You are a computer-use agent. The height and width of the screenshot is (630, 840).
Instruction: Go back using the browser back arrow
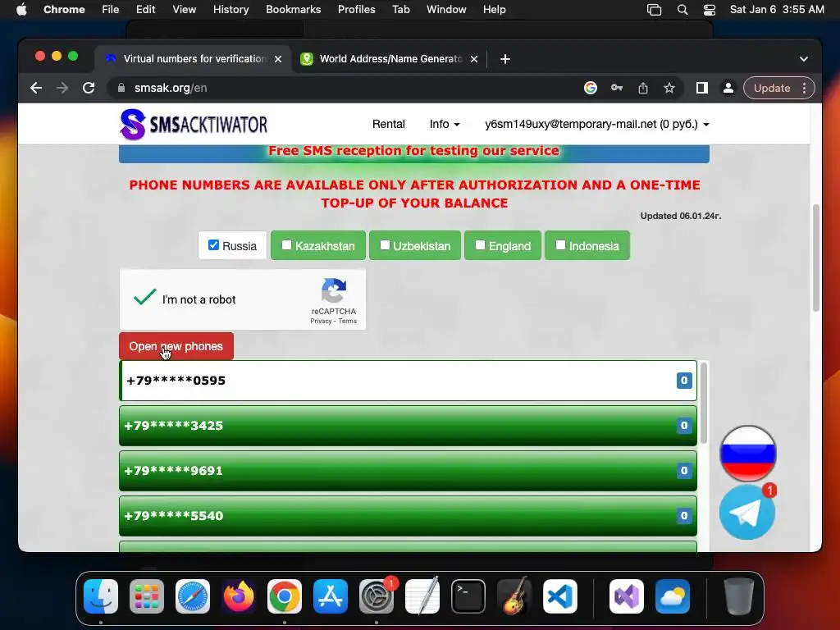36,88
